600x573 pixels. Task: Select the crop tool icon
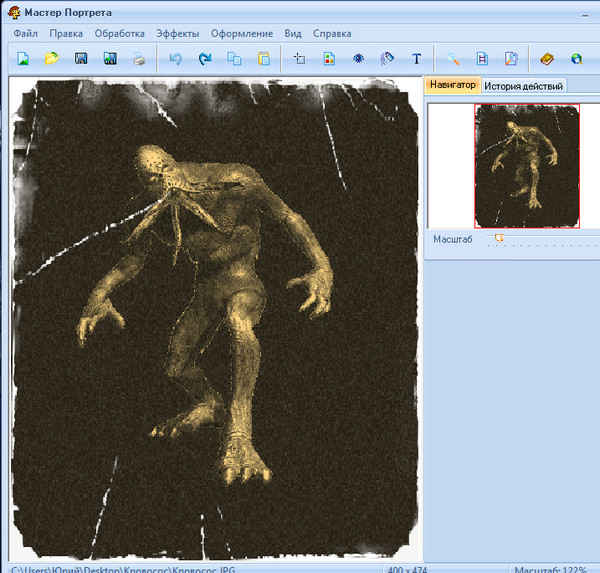tap(299, 59)
